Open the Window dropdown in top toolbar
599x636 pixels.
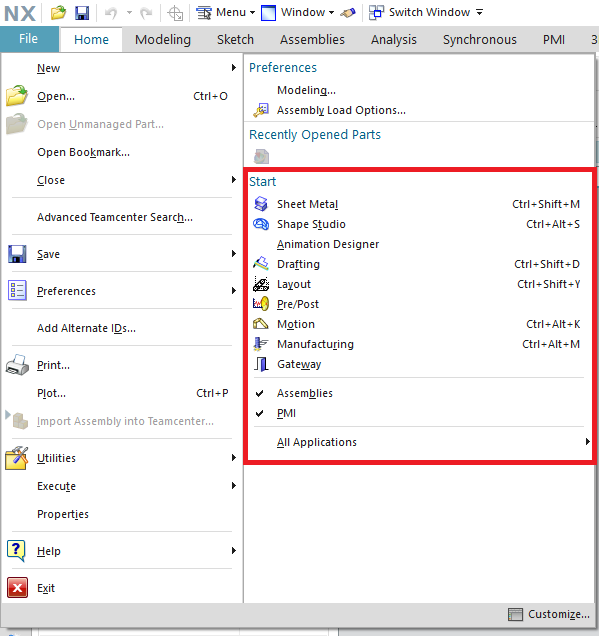pos(297,13)
